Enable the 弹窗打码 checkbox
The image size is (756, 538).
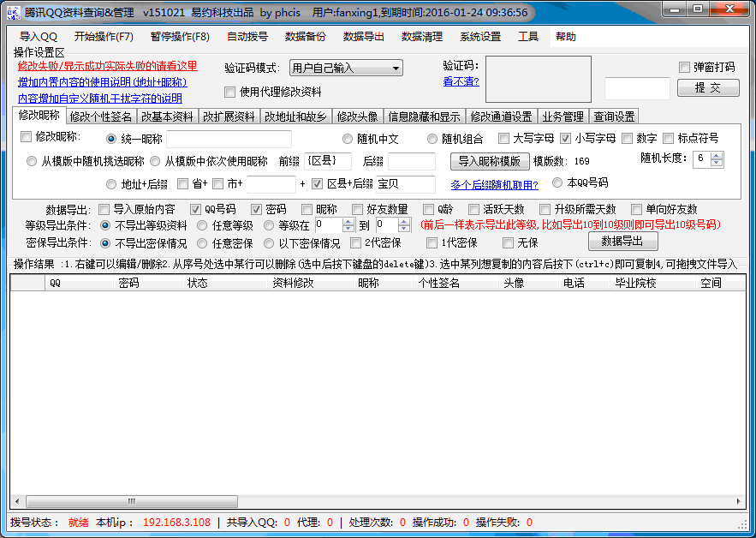tap(684, 67)
